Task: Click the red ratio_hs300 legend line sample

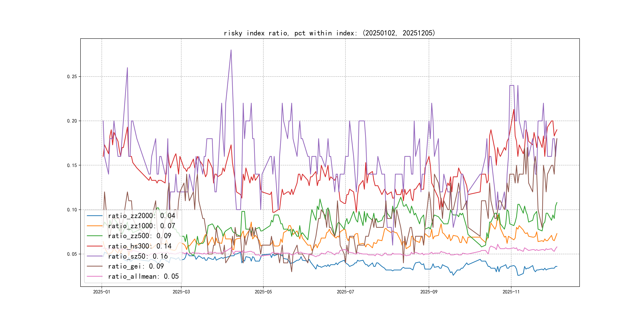Action: tap(94, 246)
